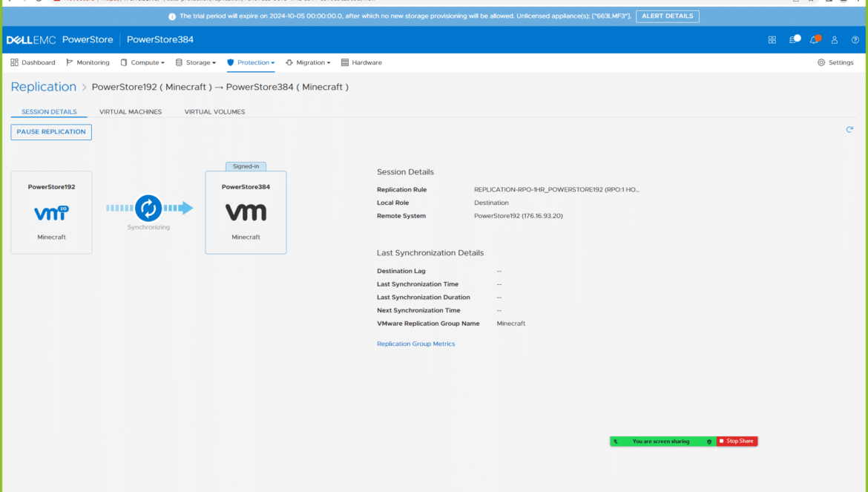
Task: Open the Monitoring page
Action: [88, 62]
